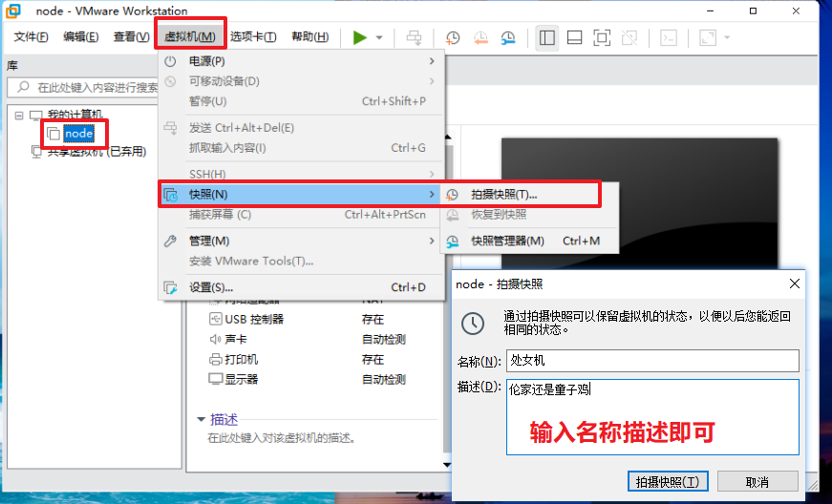The width and height of the screenshot is (832, 504).
Task: Click 取消 in the snapshot dialog
Action: 757,482
